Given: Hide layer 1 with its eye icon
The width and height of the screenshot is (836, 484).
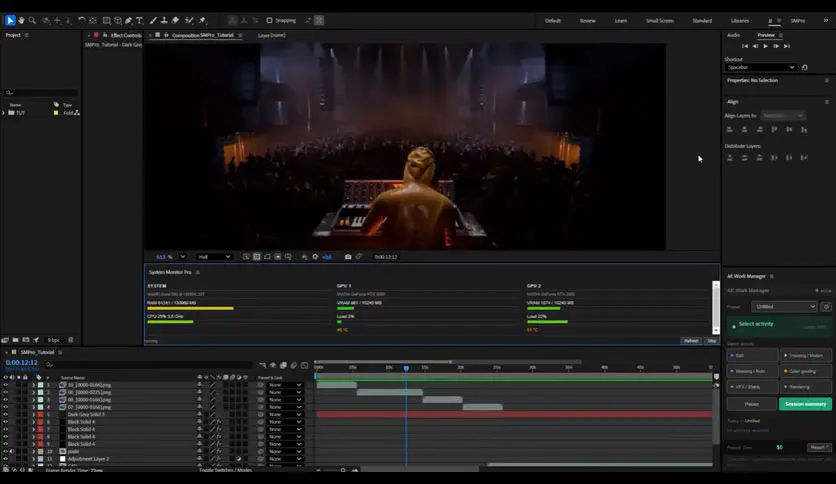Looking at the screenshot, I should point(5,385).
